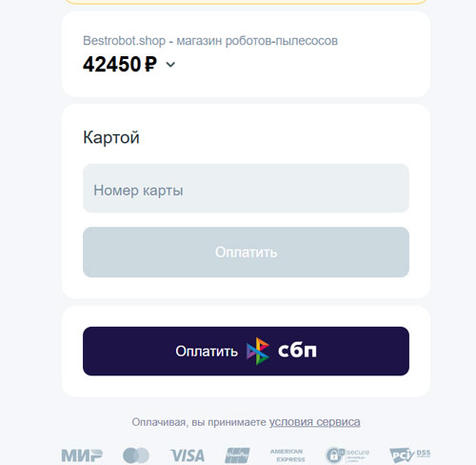
Task: Click the Оплачивая, вы принимаете notice text
Action: [199, 422]
